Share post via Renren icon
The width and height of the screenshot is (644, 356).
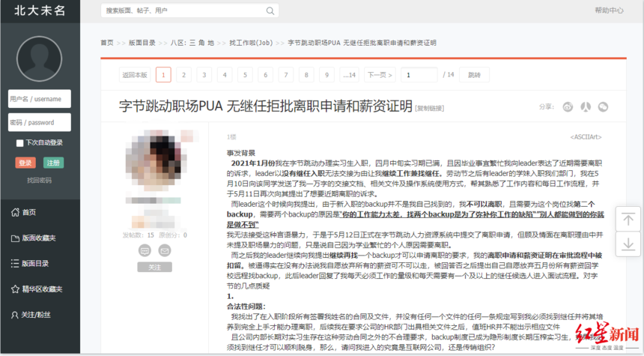point(586,107)
